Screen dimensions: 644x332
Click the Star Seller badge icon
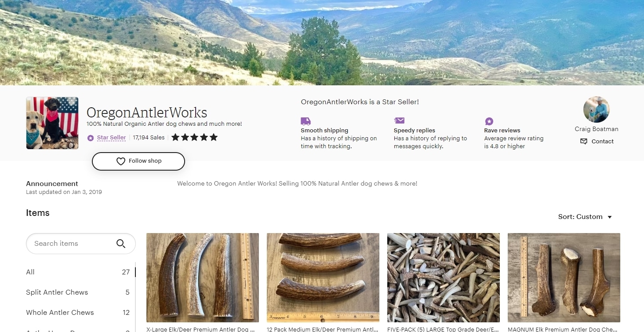click(x=91, y=138)
